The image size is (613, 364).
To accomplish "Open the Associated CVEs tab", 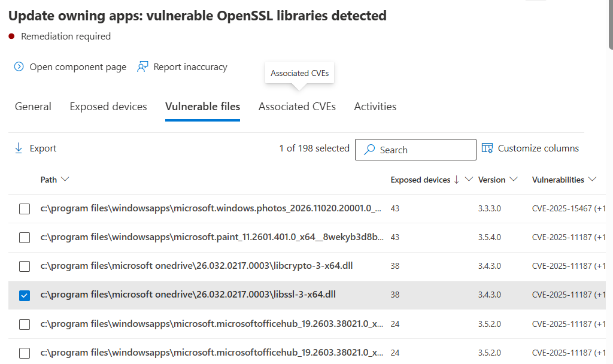I will tap(297, 107).
